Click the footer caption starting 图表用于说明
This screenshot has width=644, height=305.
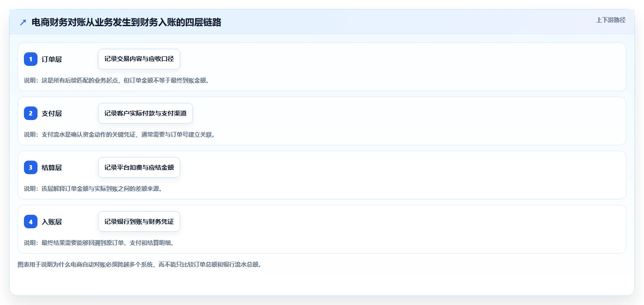point(140,264)
